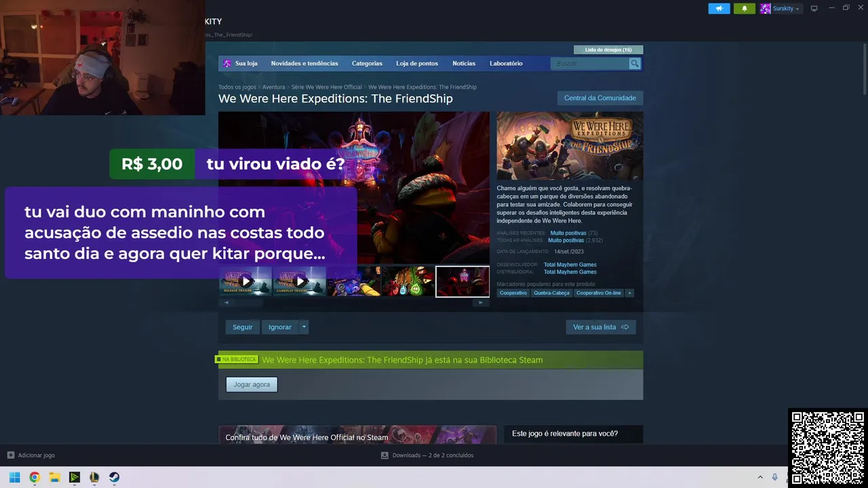
Task: Go to Loja de pontos
Action: [417, 63]
